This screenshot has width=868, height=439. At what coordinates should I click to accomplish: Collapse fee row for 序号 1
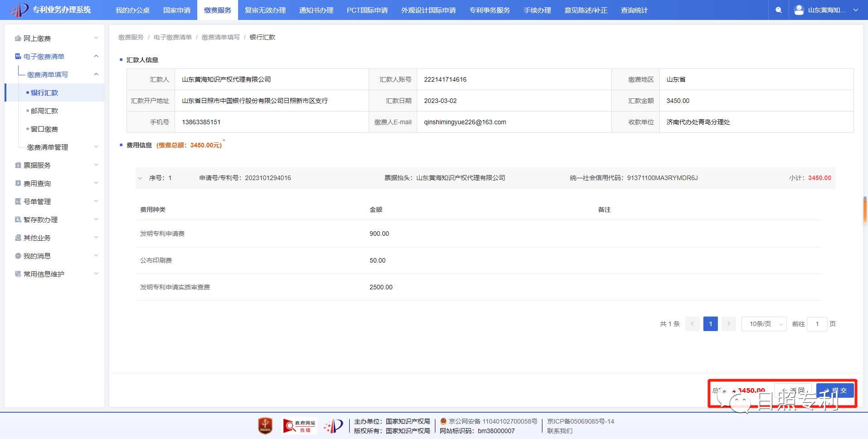(x=140, y=178)
